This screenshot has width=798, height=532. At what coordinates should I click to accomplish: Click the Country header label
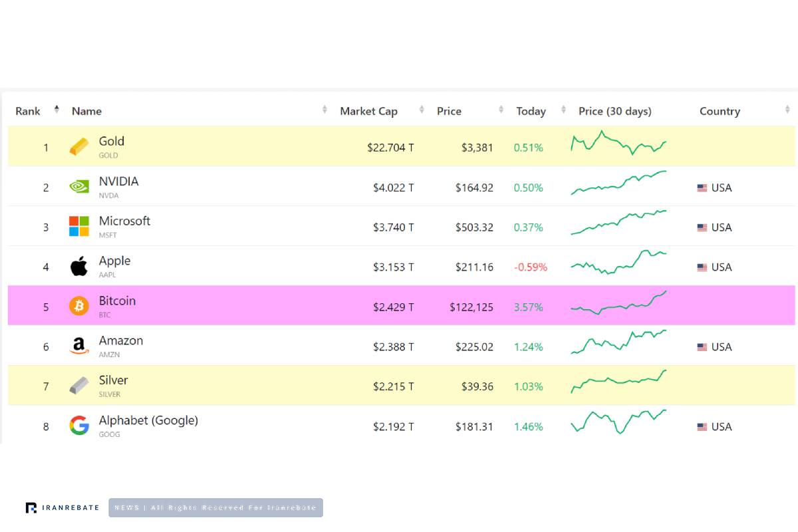tap(720, 111)
